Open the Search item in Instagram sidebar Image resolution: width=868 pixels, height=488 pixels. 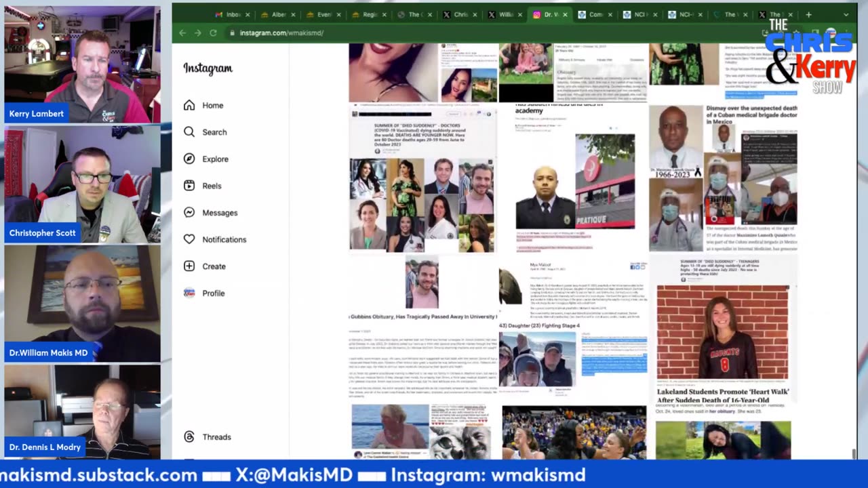click(x=205, y=132)
